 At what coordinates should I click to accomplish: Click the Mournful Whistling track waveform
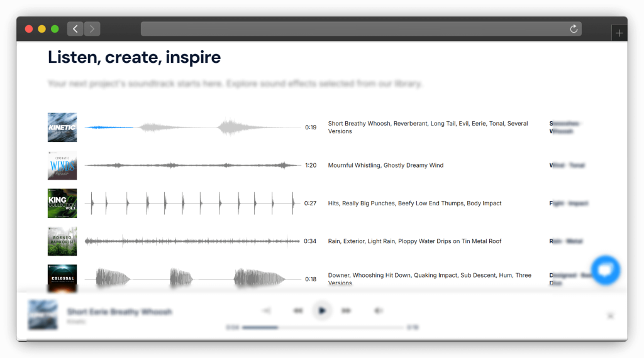click(x=193, y=166)
